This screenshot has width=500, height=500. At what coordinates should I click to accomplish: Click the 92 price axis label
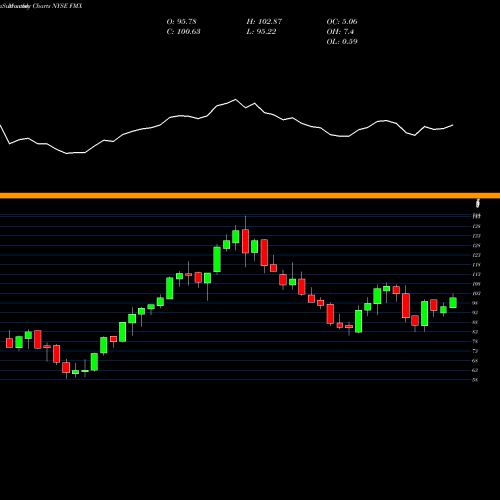[x=475, y=313]
